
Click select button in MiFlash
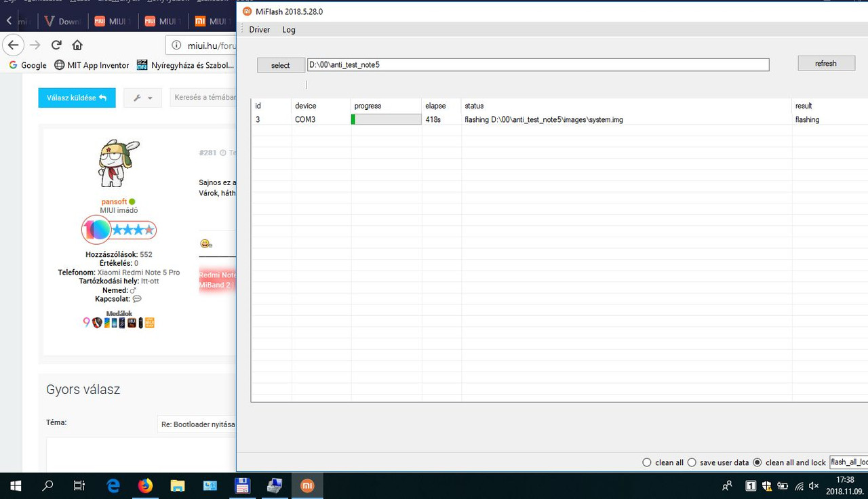[x=281, y=65]
